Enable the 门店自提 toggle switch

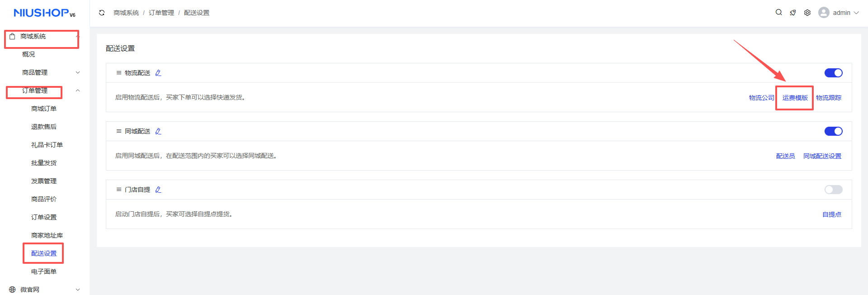click(833, 190)
